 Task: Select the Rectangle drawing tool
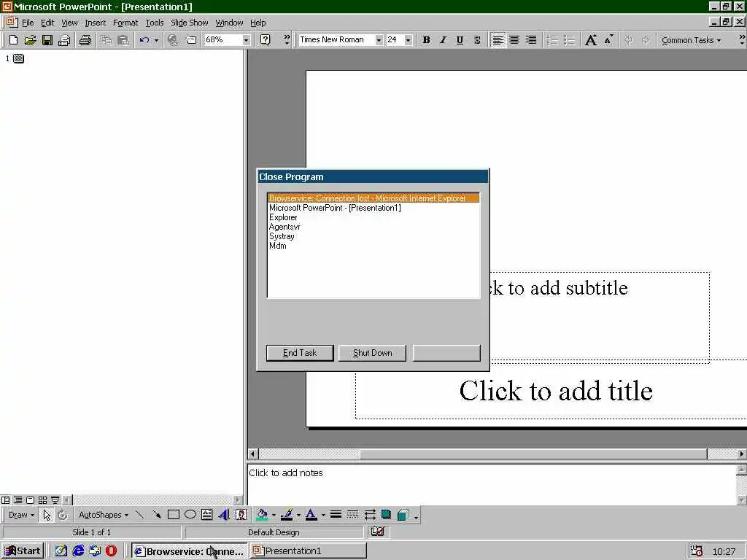point(174,515)
